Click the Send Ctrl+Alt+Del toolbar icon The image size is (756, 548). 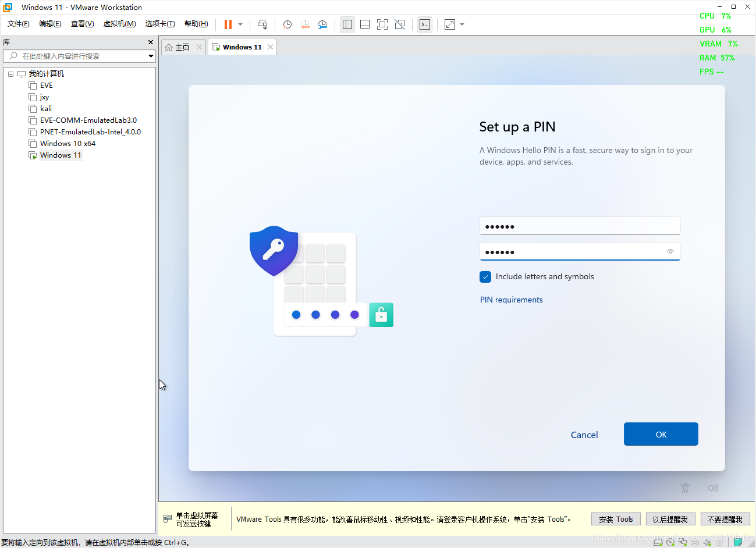click(262, 24)
